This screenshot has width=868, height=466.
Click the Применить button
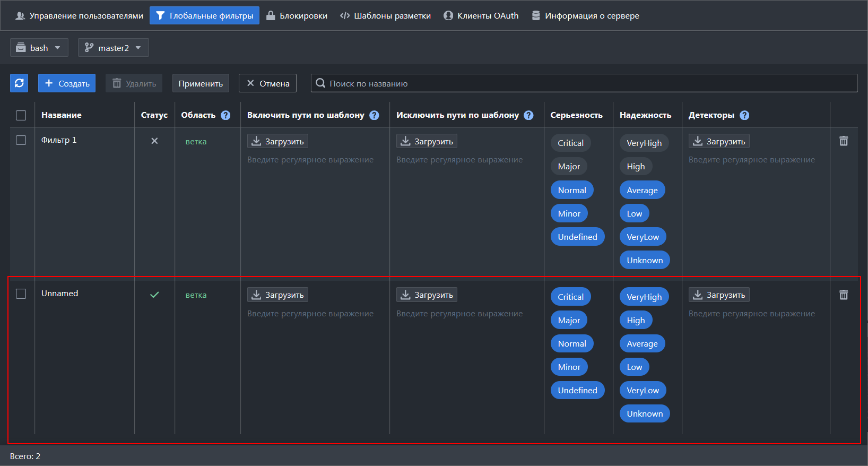tap(201, 83)
